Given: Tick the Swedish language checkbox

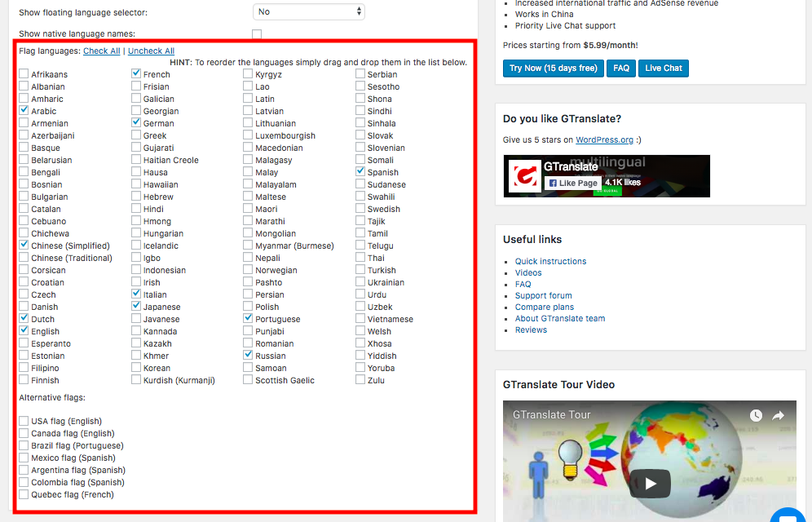Looking at the screenshot, I should [x=360, y=209].
